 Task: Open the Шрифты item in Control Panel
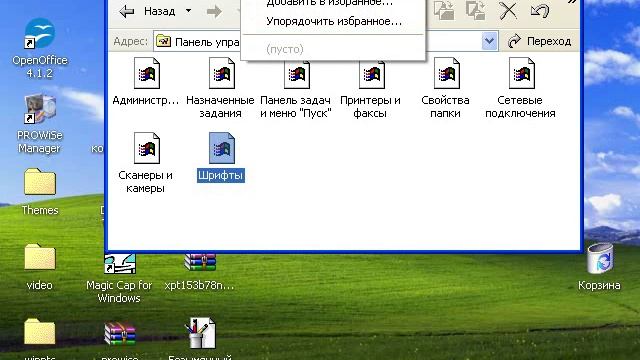[x=221, y=157]
